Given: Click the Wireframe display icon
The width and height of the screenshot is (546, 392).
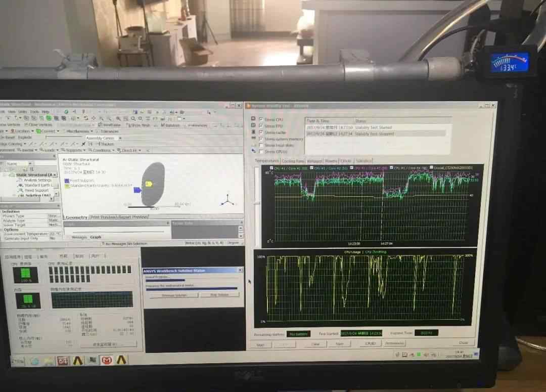Looking at the screenshot, I should click(x=110, y=125).
